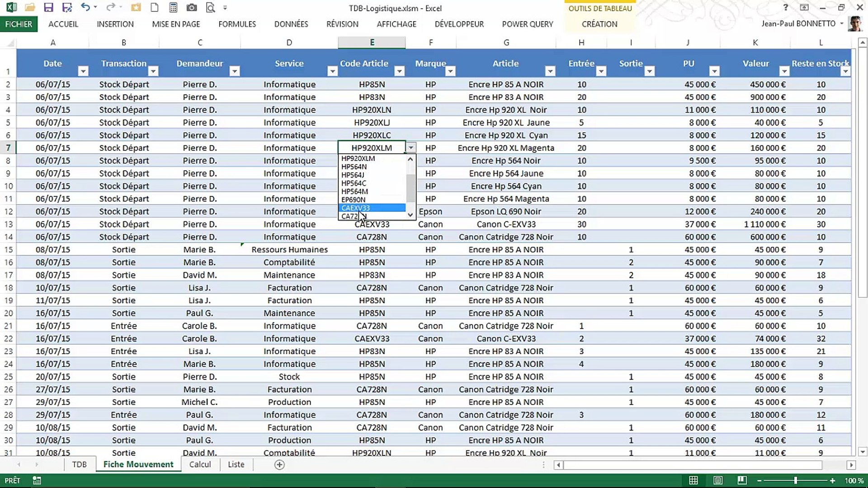The image size is (868, 488).
Task: Switch to page break preview view
Action: [x=742, y=480]
